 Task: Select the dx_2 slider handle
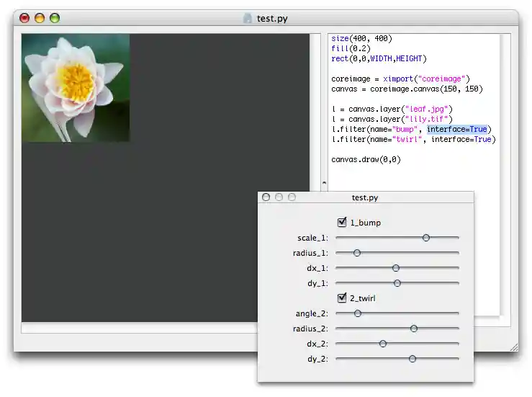[x=383, y=344]
